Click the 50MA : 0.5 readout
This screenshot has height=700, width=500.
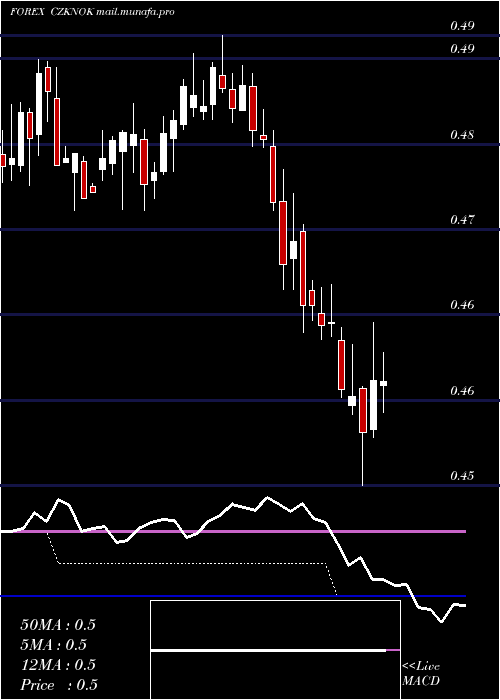point(58,625)
